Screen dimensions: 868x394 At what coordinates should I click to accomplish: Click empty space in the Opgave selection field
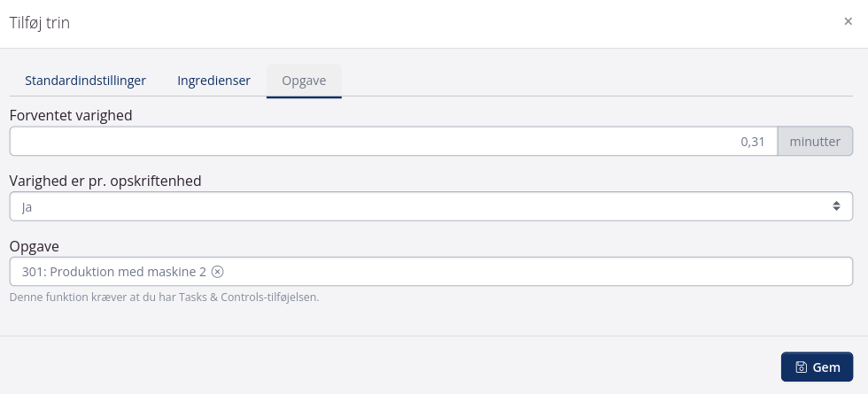click(531, 272)
